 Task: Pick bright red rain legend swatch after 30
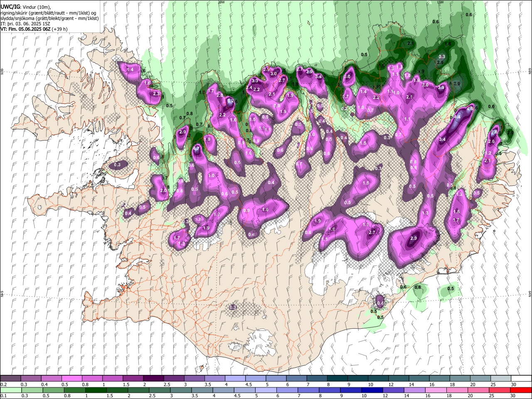(x=521, y=390)
